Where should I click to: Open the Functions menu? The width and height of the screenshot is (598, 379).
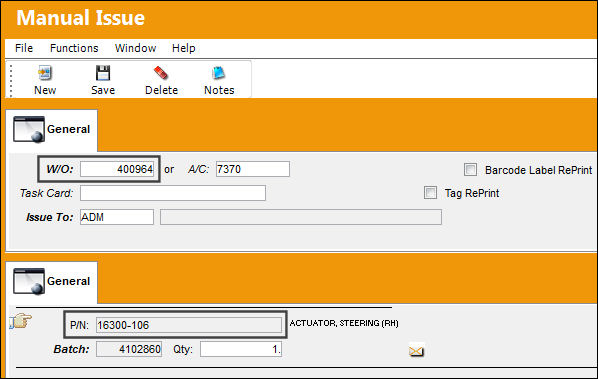pos(74,48)
